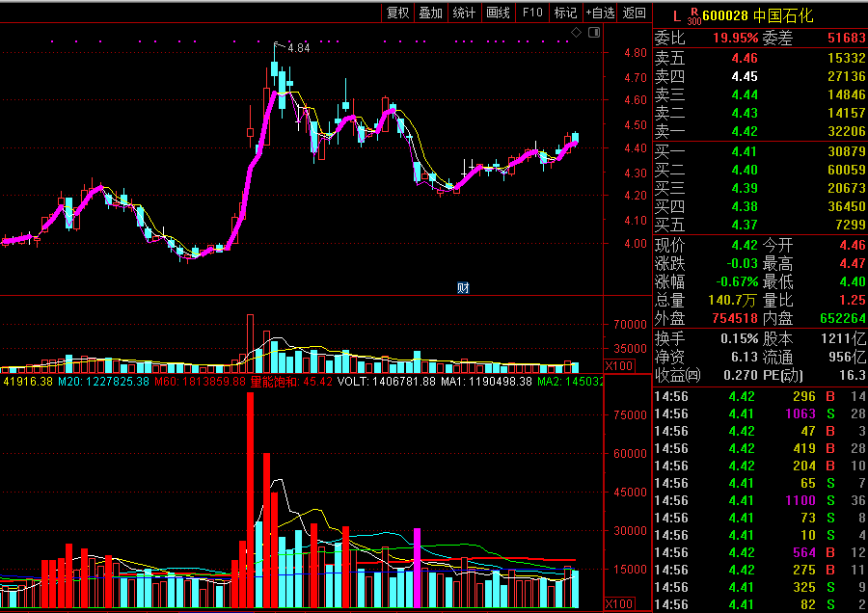The width and height of the screenshot is (868, 613).
Task: Click the VOLT 1406781.88 indicator label
Action: click(387, 382)
